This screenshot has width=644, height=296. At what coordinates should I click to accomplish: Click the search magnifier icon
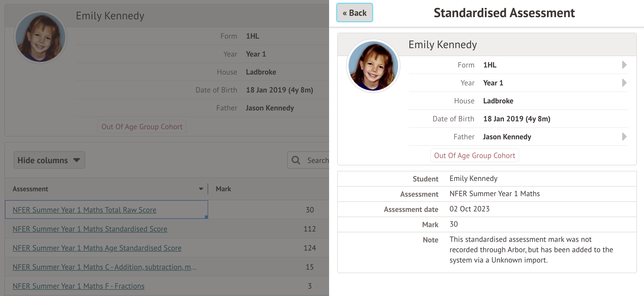coord(296,160)
